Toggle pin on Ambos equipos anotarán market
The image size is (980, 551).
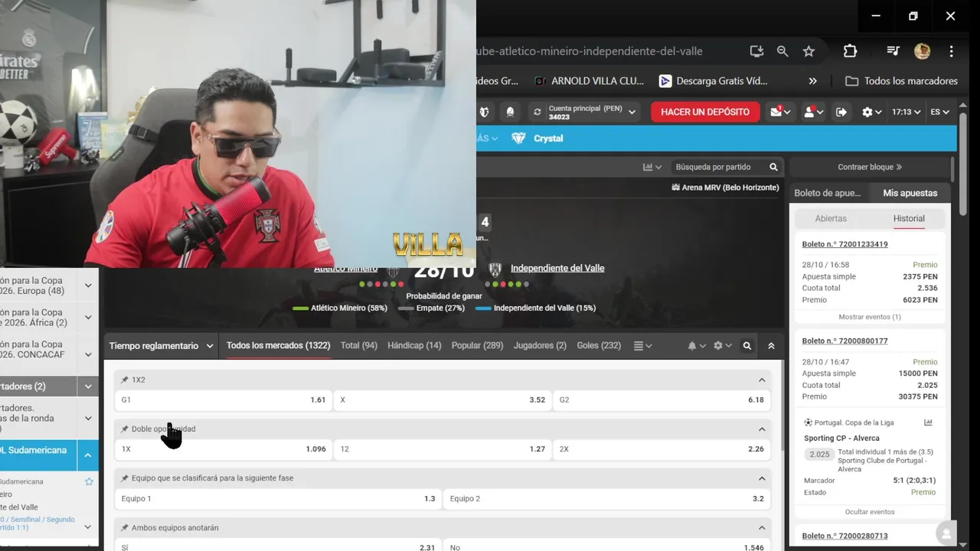(125, 528)
